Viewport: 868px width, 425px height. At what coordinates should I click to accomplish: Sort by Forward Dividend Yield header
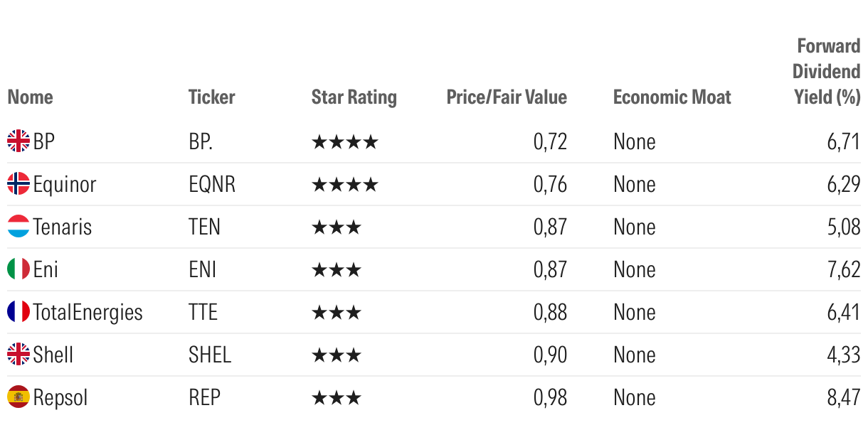point(827,72)
